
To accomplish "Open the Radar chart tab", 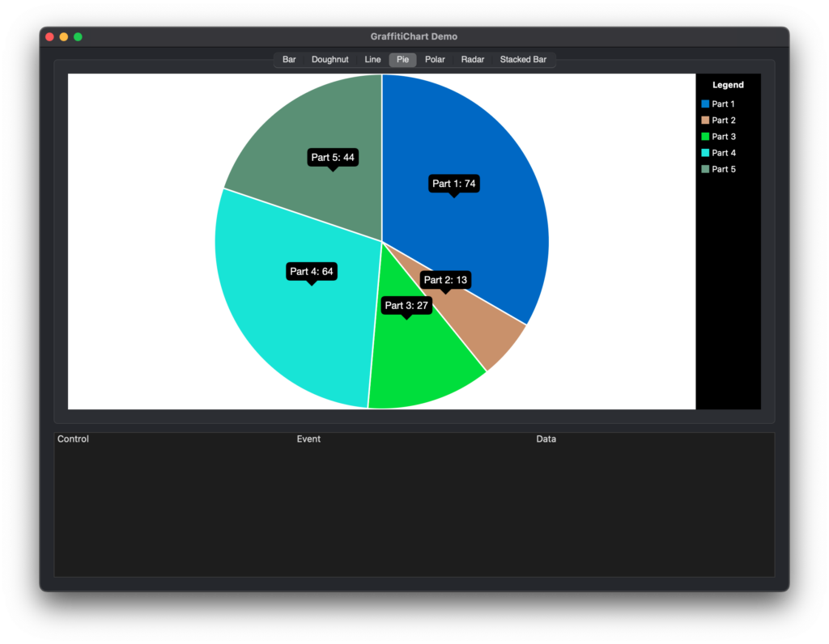I will [x=472, y=59].
